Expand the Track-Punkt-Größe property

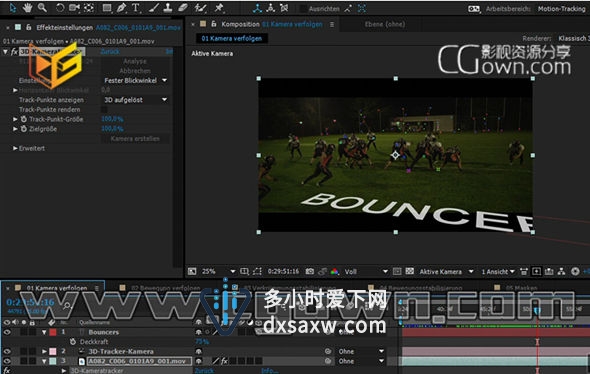[15, 119]
